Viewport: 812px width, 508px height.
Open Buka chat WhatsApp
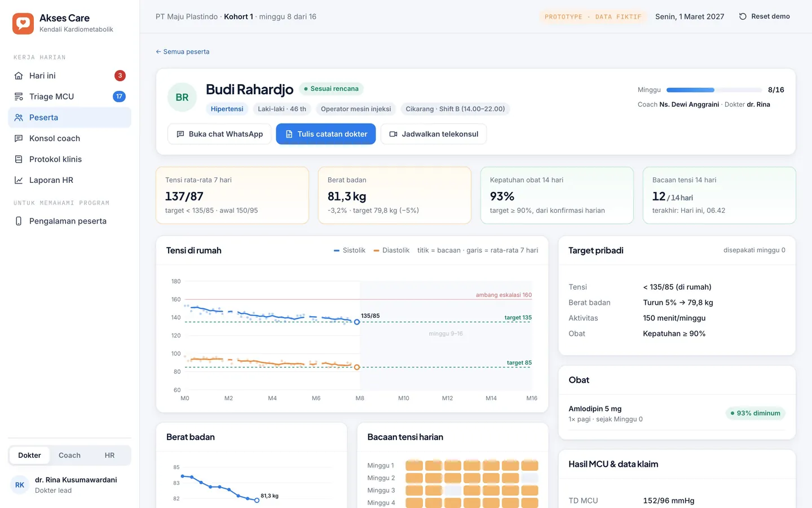[219, 134]
